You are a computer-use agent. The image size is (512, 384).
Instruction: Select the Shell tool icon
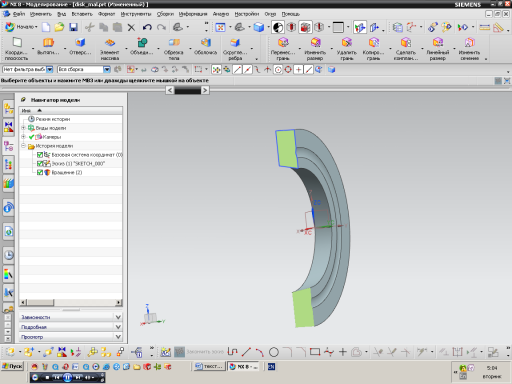(x=205, y=47)
